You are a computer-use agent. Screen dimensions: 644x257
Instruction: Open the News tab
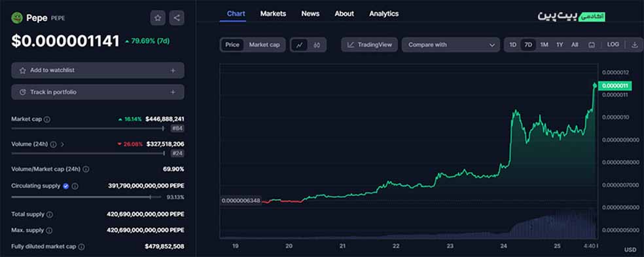(x=310, y=14)
